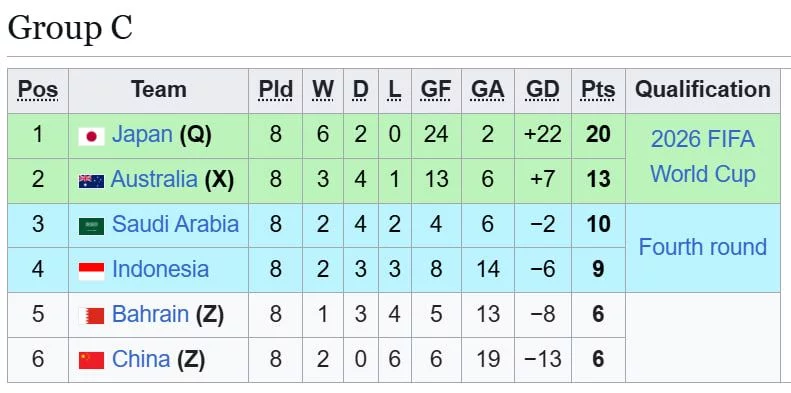Open the Bahrain team link
The image size is (791, 393).
(150, 314)
